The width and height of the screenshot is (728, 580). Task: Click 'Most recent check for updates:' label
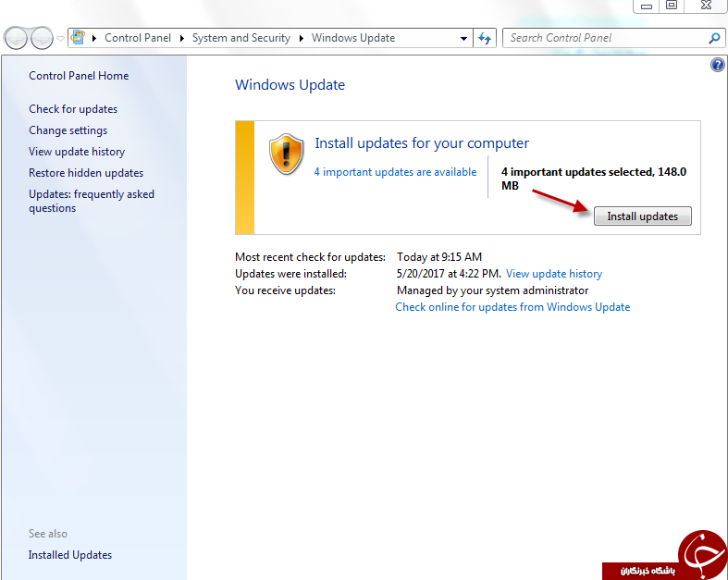pyautogui.click(x=310, y=257)
